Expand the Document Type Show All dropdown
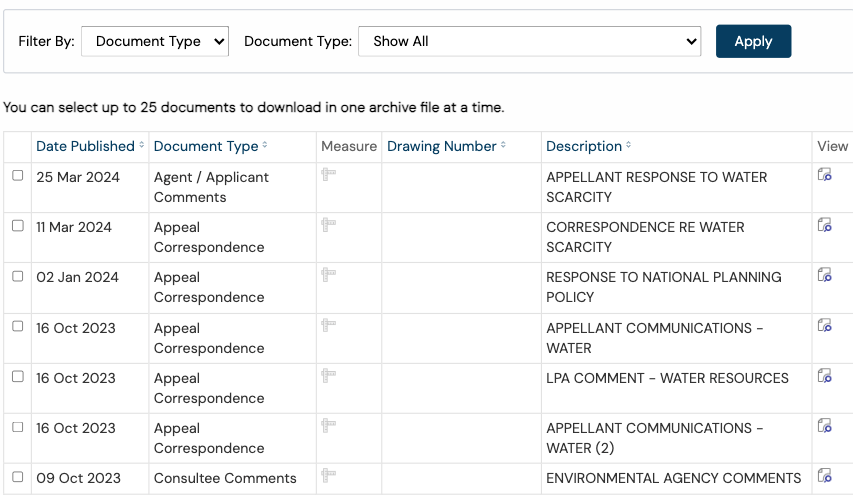 pos(529,41)
